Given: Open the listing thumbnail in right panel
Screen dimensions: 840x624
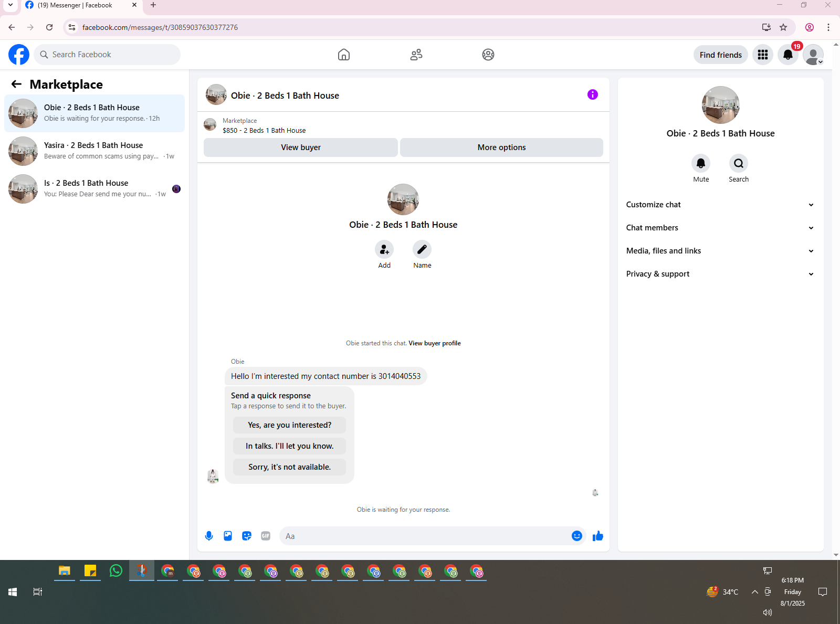Looking at the screenshot, I should (x=721, y=105).
